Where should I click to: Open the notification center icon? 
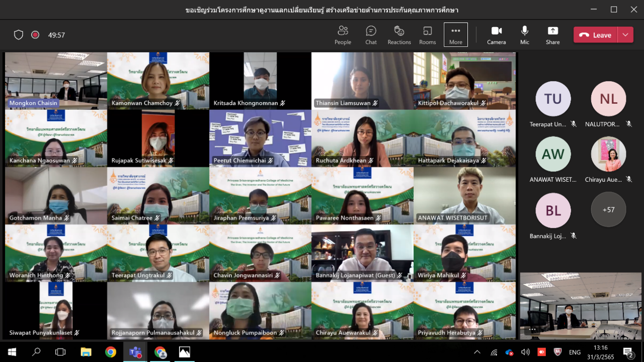(629, 352)
